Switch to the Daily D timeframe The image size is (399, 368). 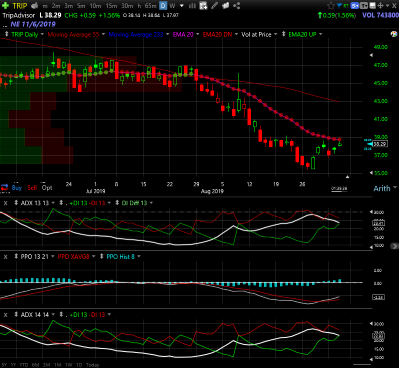[163, 6]
